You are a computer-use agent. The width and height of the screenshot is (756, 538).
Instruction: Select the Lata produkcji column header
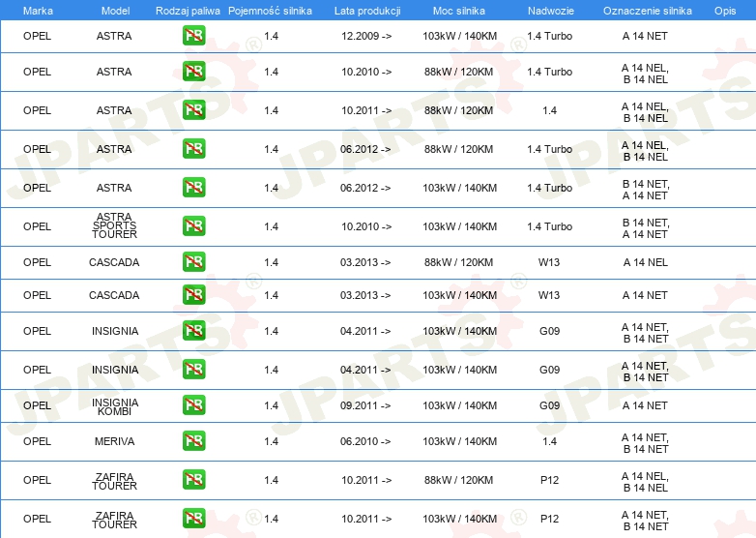pyautogui.click(x=366, y=10)
